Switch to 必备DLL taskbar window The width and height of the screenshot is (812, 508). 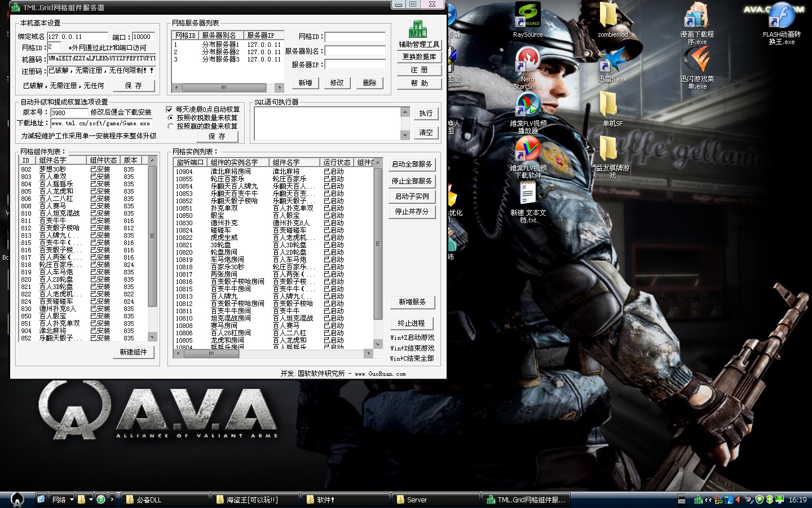click(x=164, y=500)
